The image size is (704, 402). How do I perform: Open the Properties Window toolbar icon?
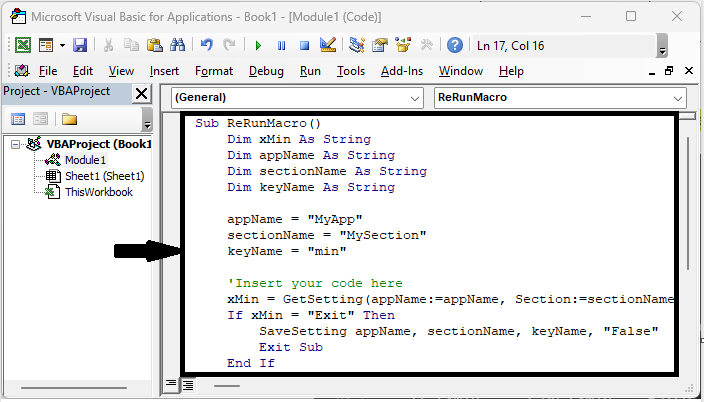pyautogui.click(x=380, y=45)
